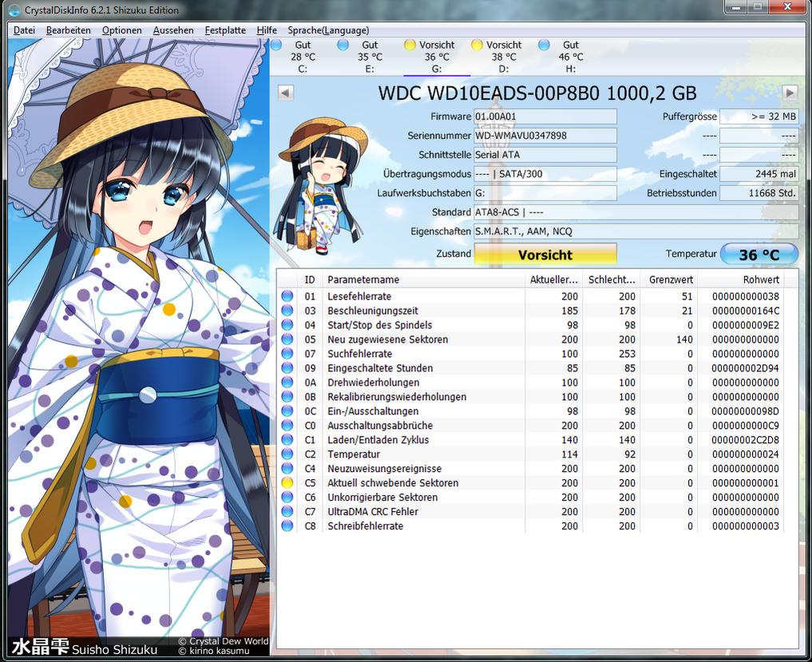Viewport: 812px width, 662px height.
Task: Click the Eigenschaften field S.M.A.R.T., AAM, NCQ
Action: tap(636, 232)
